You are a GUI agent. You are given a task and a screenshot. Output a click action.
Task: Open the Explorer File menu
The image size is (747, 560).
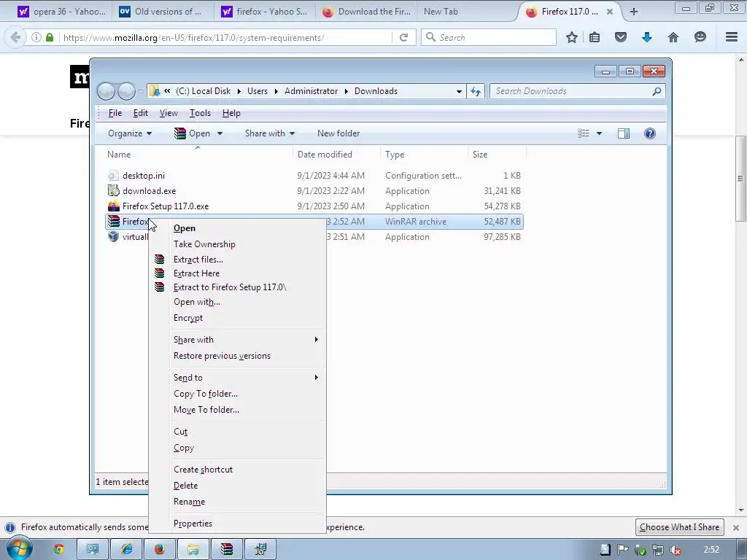tap(115, 113)
